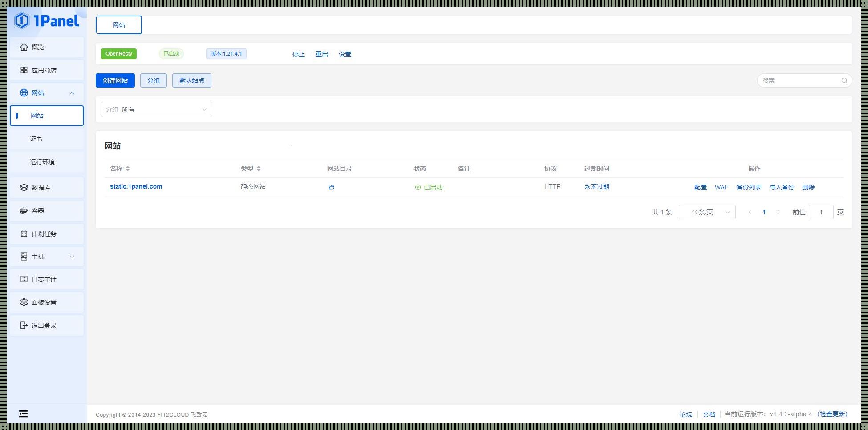
Task: Open website directory folder icon for static.1panel.com
Action: click(331, 187)
